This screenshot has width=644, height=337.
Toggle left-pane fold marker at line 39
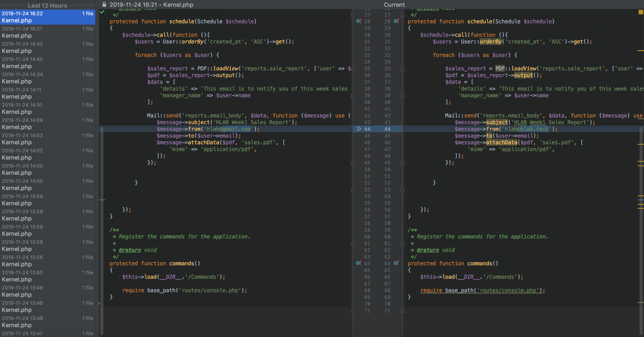[x=353, y=96]
